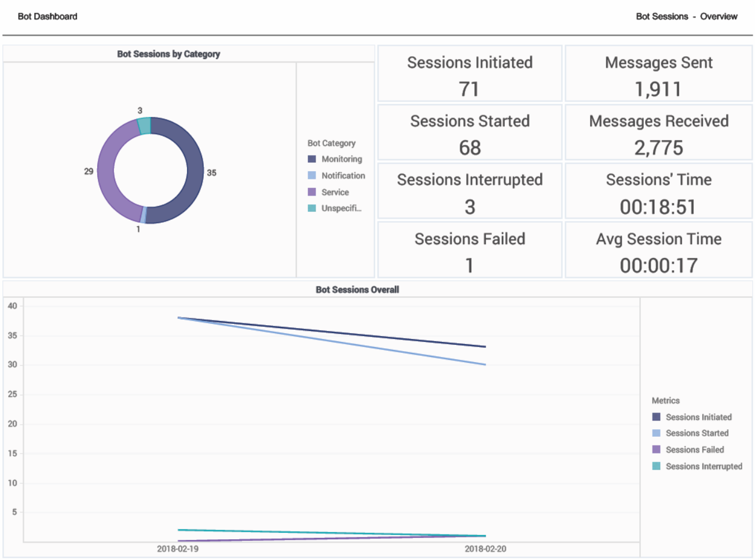Click the Unspecified legend color swatch
The image size is (755, 560).
coord(311,208)
